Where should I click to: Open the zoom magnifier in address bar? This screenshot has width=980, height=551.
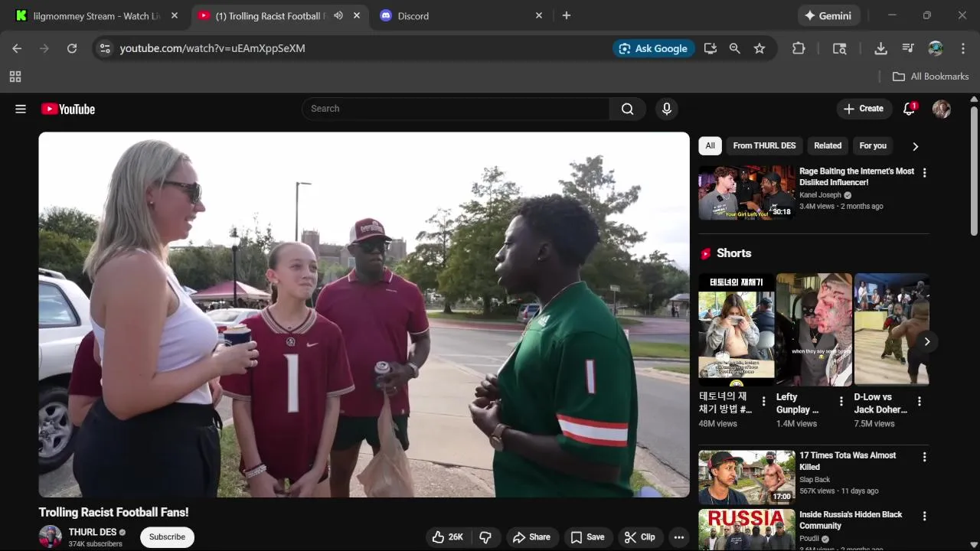pos(735,48)
